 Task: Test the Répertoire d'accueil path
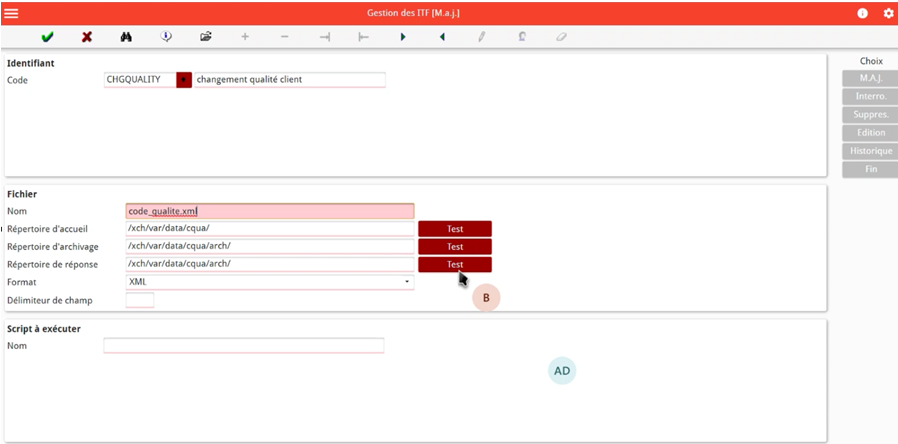tap(455, 229)
